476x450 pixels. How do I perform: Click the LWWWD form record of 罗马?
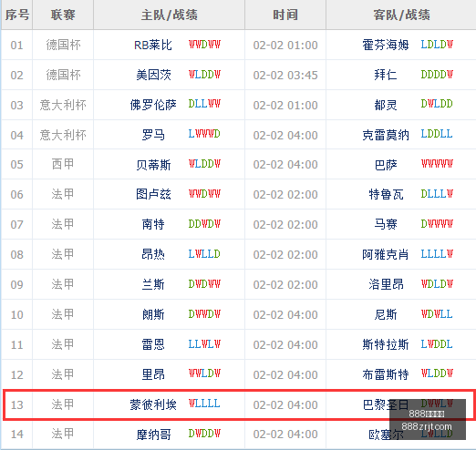(x=204, y=134)
